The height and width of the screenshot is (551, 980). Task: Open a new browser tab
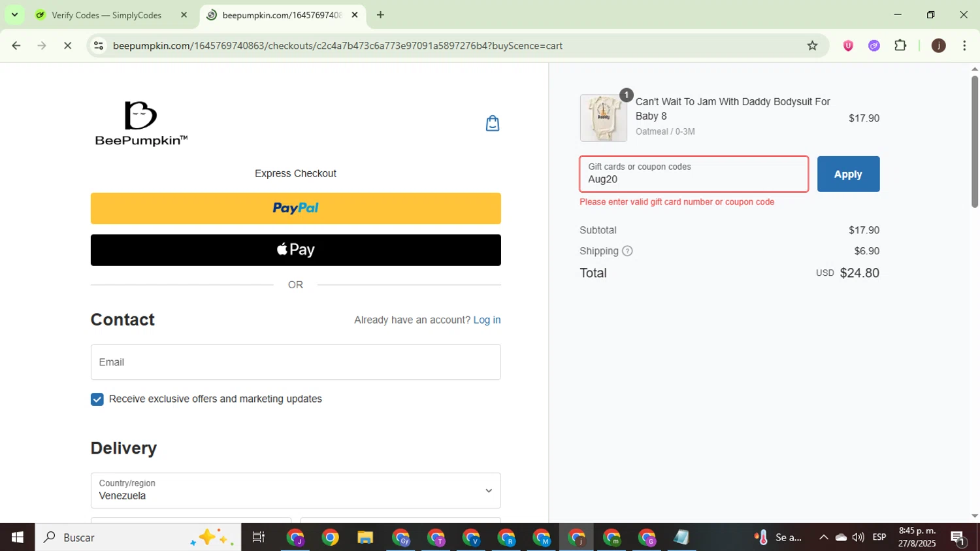[380, 15]
